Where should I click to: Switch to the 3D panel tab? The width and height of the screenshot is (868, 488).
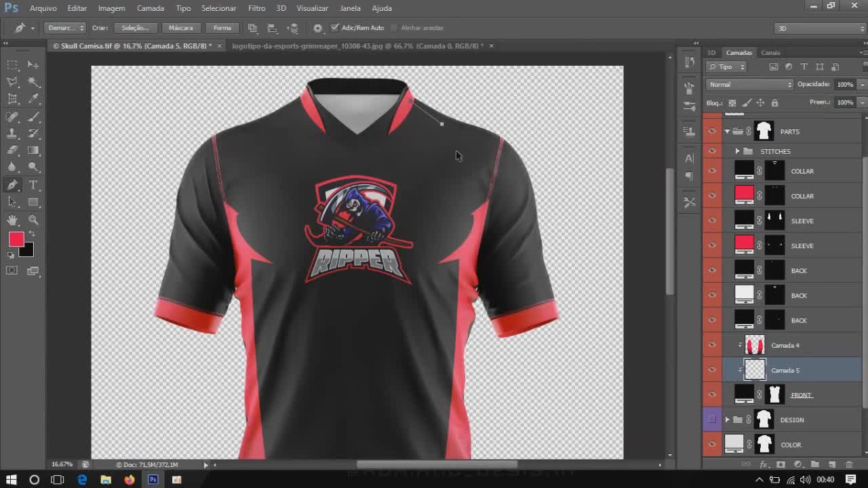click(711, 52)
